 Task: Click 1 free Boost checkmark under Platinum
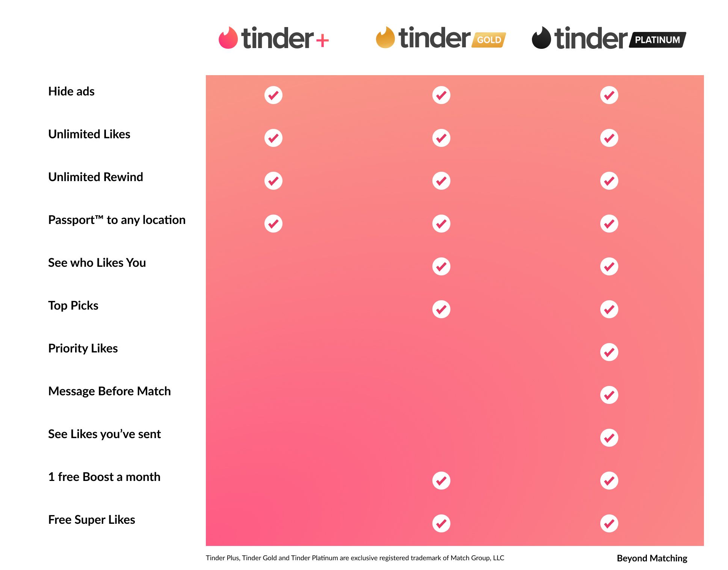609,481
